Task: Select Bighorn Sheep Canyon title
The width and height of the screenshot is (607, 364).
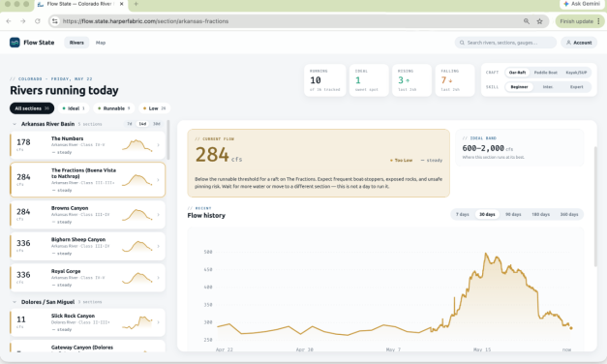Action: tap(78, 240)
